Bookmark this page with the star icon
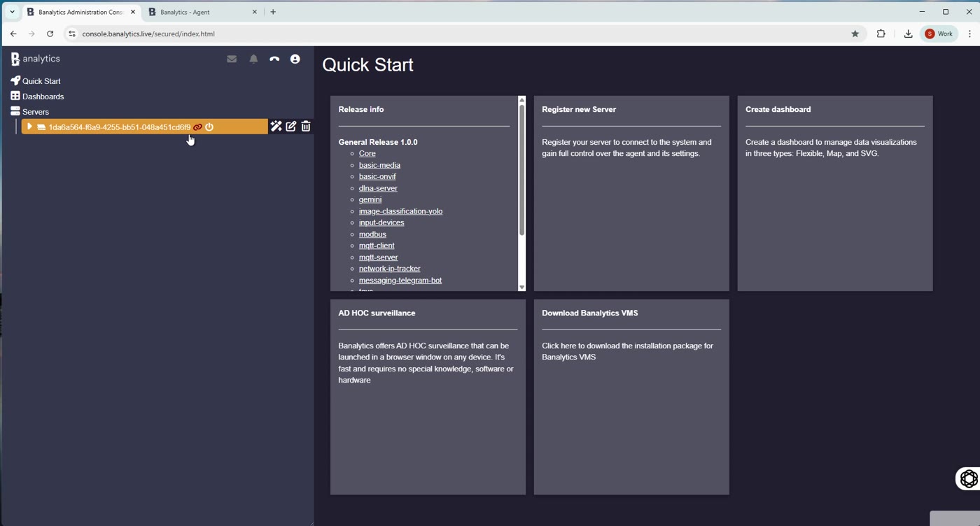 pyautogui.click(x=855, y=34)
